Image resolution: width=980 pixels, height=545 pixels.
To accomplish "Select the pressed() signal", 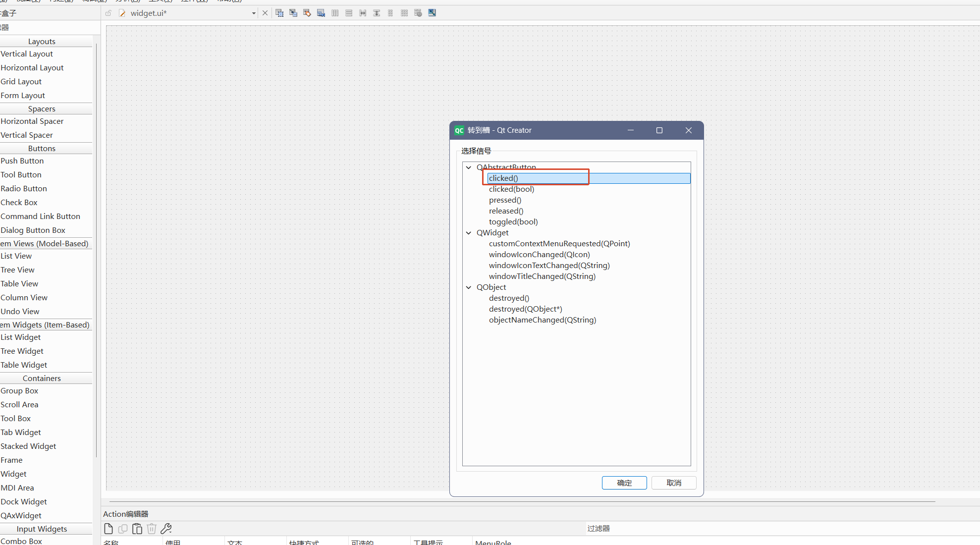I will tap(505, 200).
